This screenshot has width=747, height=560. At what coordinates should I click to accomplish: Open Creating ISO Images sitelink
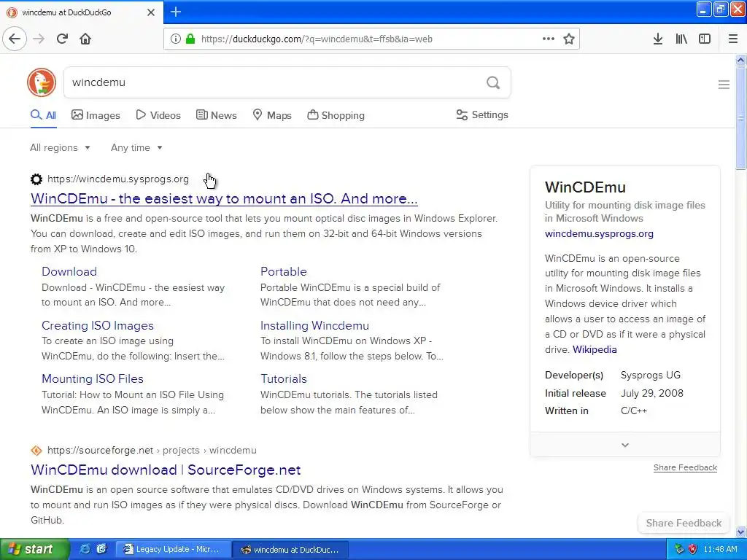[x=98, y=325]
